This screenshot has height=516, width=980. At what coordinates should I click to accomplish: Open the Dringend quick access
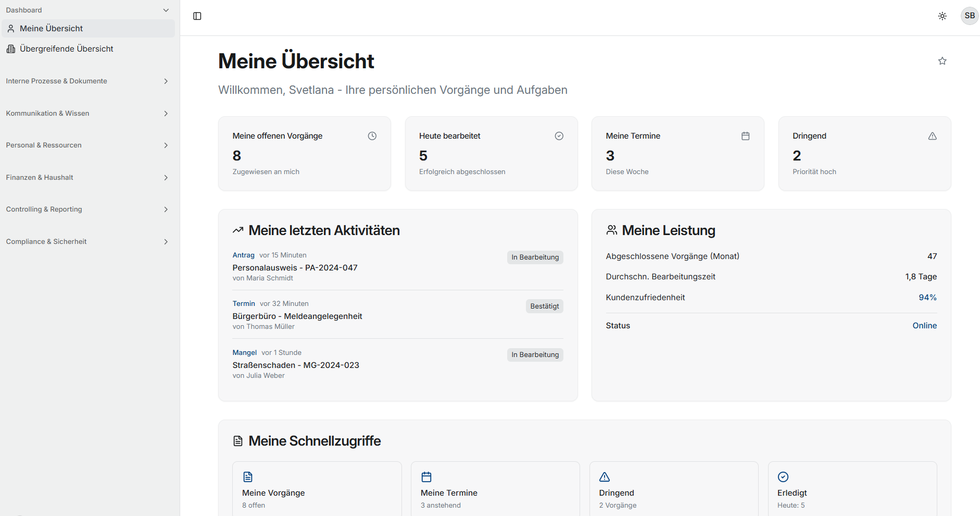(674, 489)
